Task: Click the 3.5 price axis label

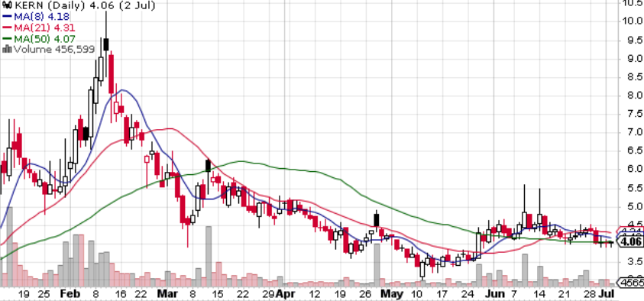Action: coord(634,261)
